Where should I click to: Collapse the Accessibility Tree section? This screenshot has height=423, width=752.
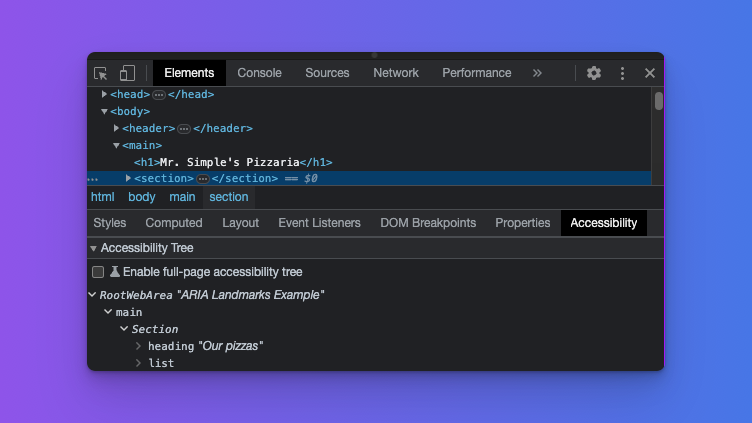94,248
